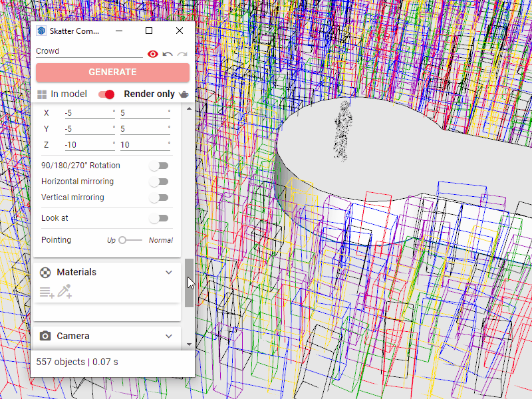Pick a material with the eyedropper icon
The height and width of the screenshot is (399, 532).
coord(65,291)
